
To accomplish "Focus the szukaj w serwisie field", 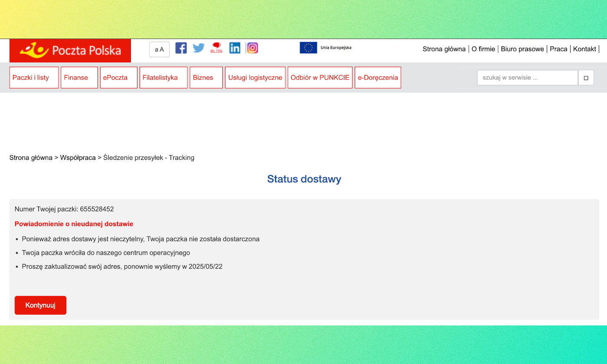I will (x=527, y=78).
